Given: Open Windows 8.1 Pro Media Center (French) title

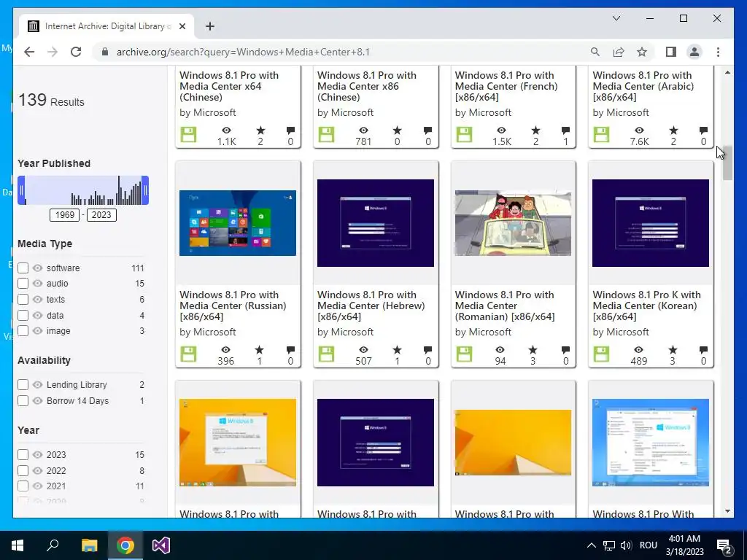Looking at the screenshot, I should coord(506,86).
